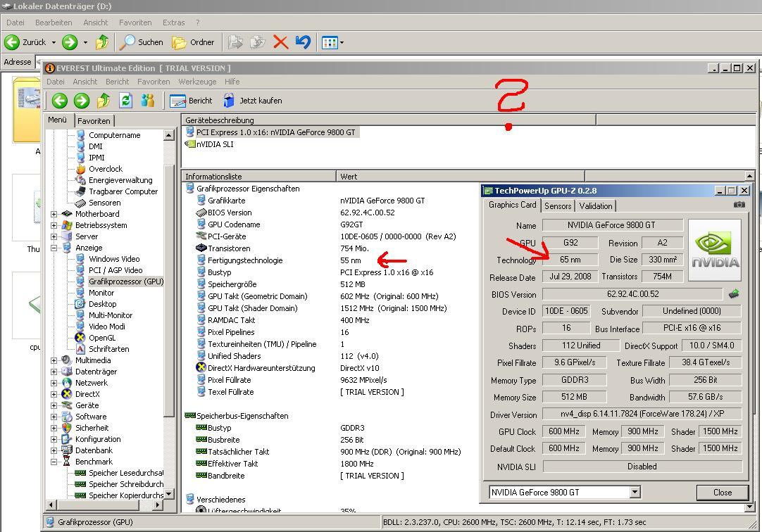The height and width of the screenshot is (532, 762).
Task: Switch to GPU-Z Validation tab
Action: (596, 205)
